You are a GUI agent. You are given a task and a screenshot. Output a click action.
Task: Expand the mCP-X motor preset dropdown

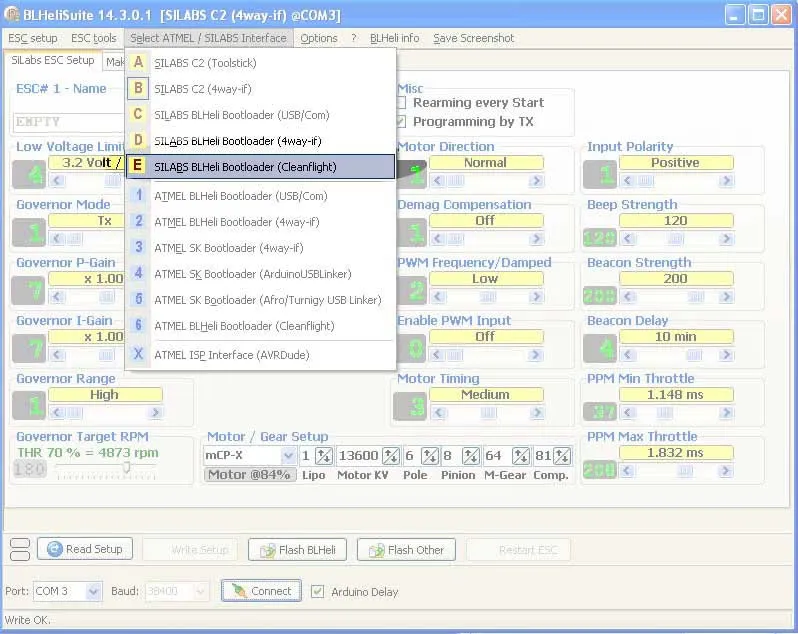click(288, 456)
